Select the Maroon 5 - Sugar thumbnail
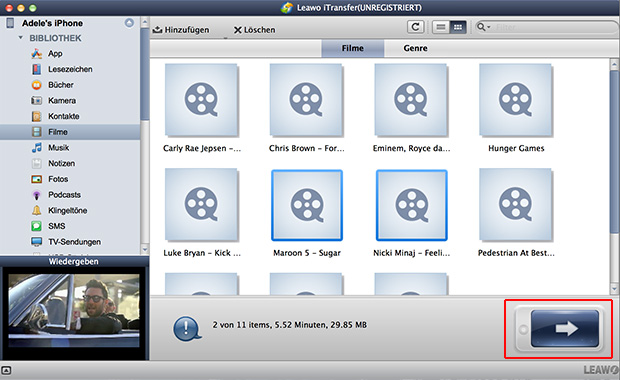This screenshot has width=620, height=380. (307, 205)
